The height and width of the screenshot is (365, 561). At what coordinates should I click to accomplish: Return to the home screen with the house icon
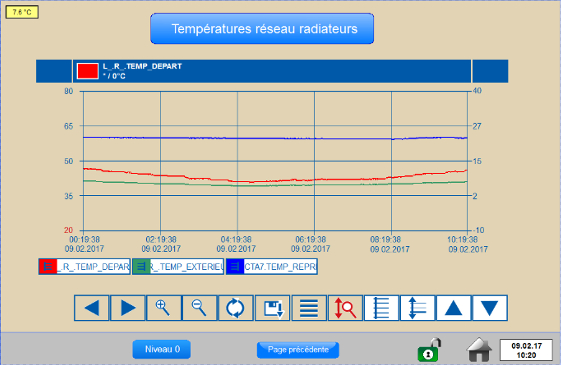(x=479, y=350)
